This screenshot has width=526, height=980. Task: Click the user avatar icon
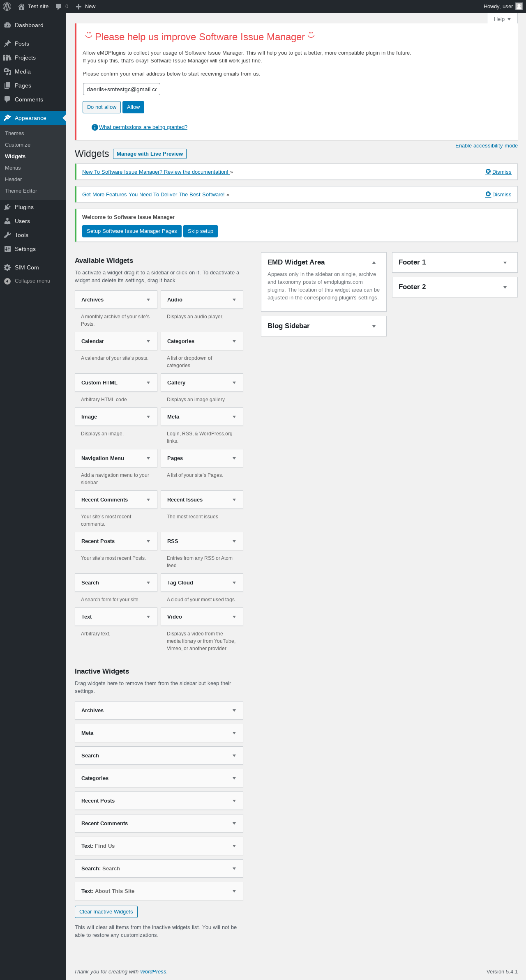click(x=519, y=6)
